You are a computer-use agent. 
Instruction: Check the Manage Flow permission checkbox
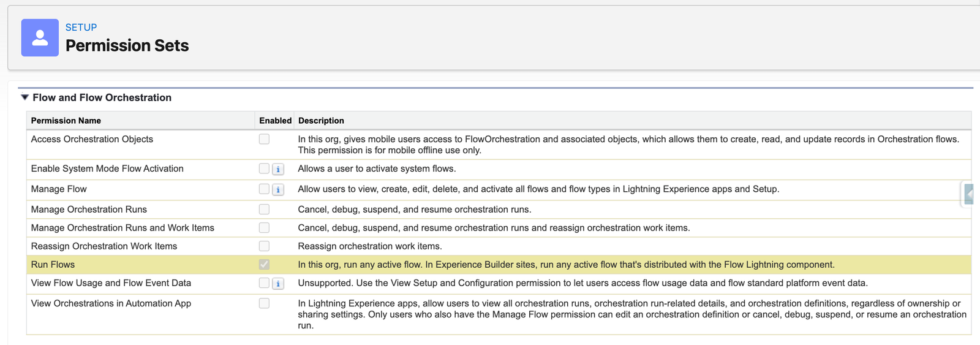point(264,189)
